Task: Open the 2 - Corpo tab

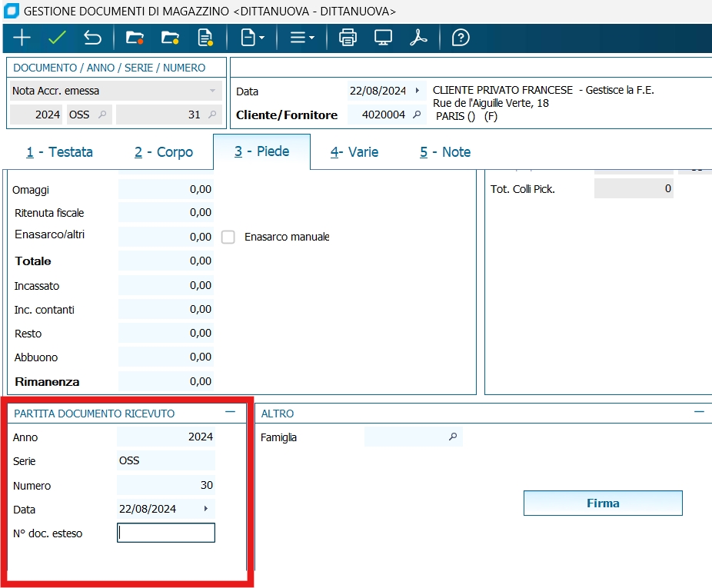Action: [x=164, y=152]
